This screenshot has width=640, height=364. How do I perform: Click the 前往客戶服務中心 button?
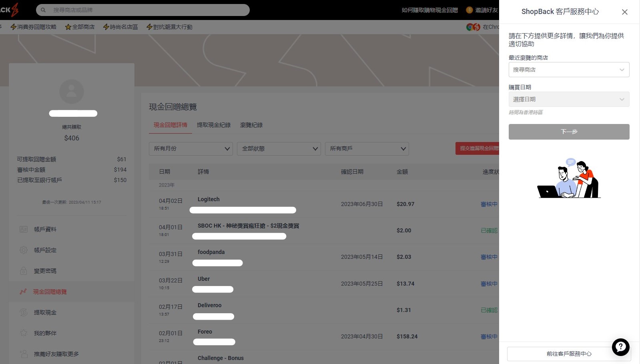point(569,354)
